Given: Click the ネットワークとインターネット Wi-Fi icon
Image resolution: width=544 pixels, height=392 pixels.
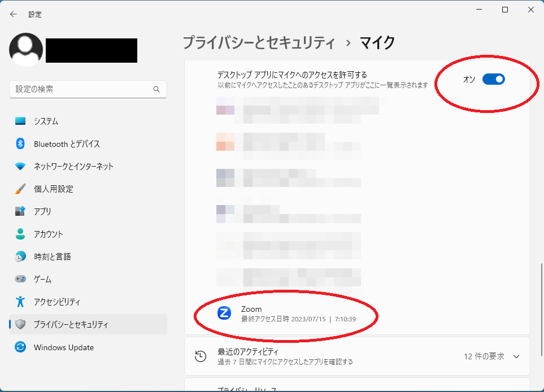Looking at the screenshot, I should coord(20,167).
